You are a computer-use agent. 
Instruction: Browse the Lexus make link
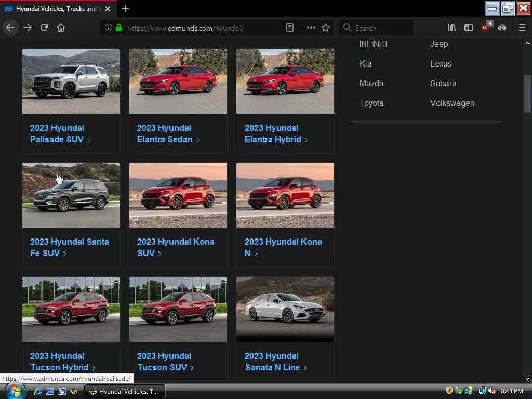(441, 63)
